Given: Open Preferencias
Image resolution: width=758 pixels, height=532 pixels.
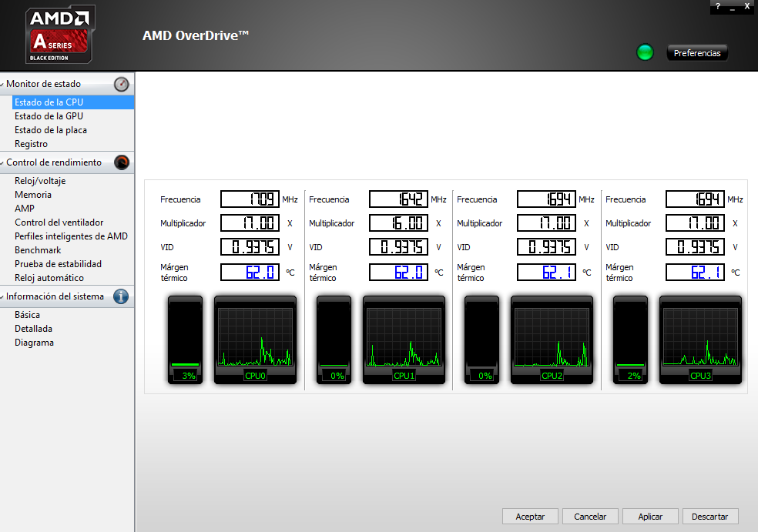Looking at the screenshot, I should pyautogui.click(x=697, y=52).
